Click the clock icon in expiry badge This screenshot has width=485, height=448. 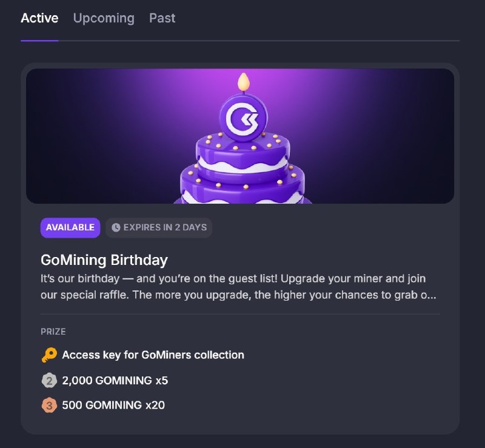point(116,228)
